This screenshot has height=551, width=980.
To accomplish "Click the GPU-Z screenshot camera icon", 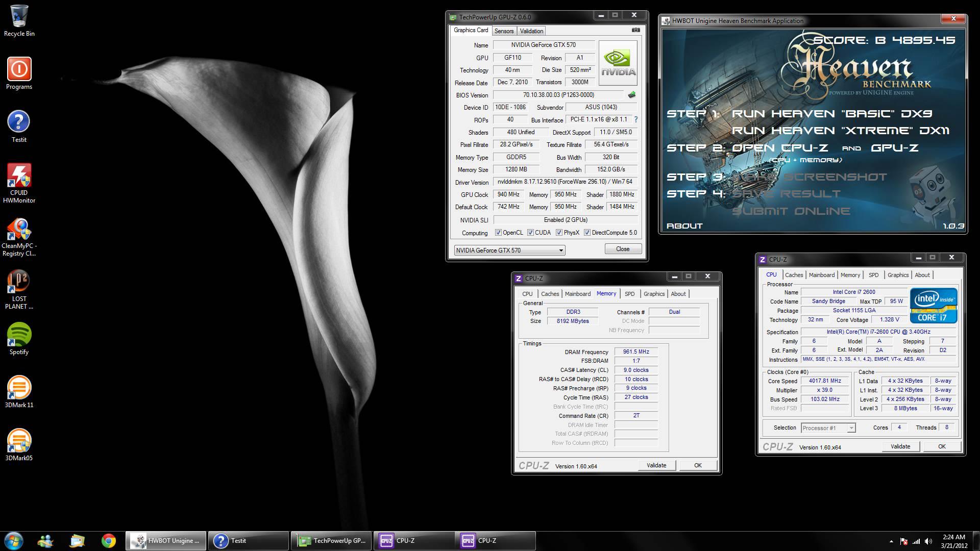I will click(635, 30).
